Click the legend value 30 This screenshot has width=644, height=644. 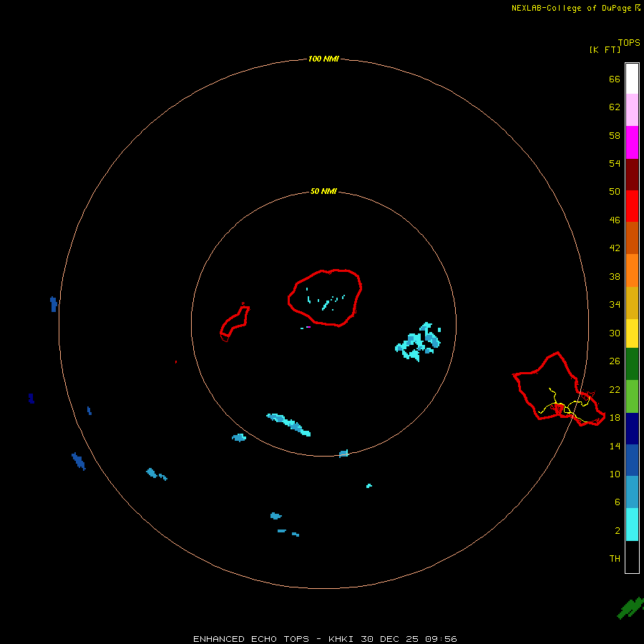(x=615, y=333)
